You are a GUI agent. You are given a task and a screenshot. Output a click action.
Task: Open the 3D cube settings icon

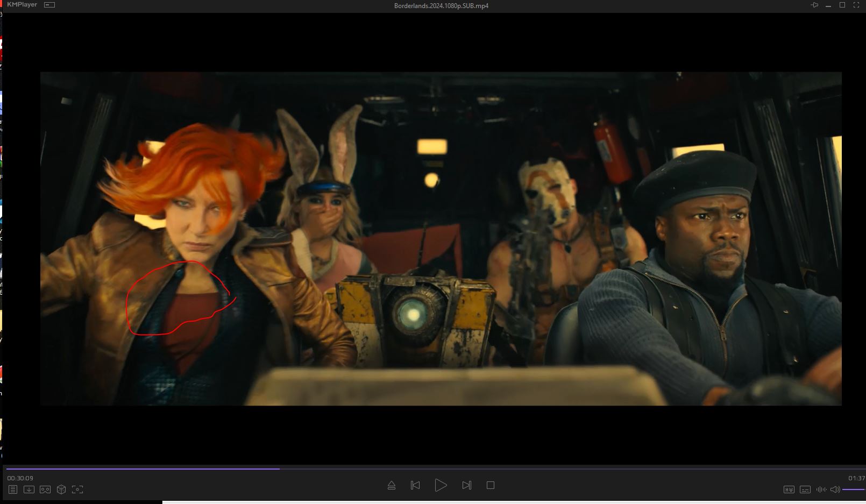click(x=61, y=489)
